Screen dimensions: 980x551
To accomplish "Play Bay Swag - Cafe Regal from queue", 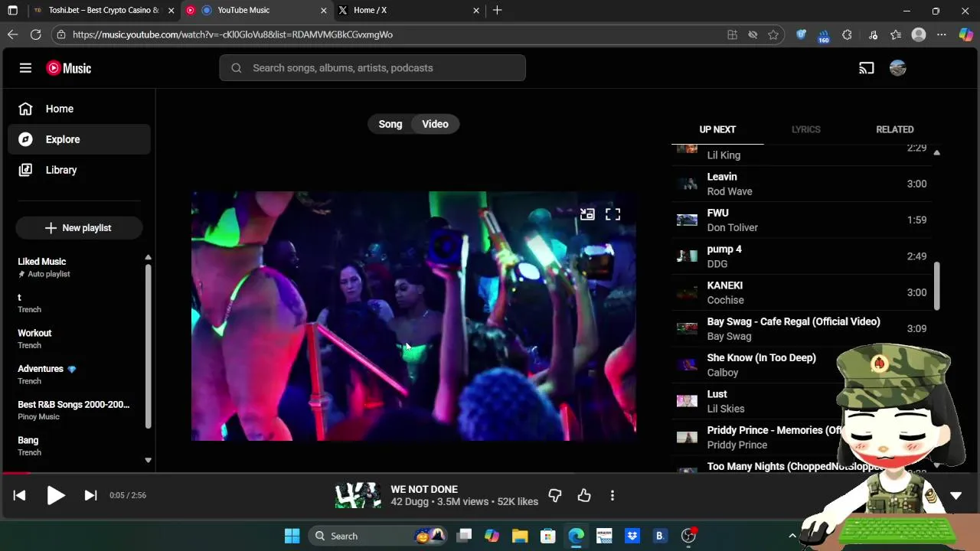I will [x=802, y=328].
